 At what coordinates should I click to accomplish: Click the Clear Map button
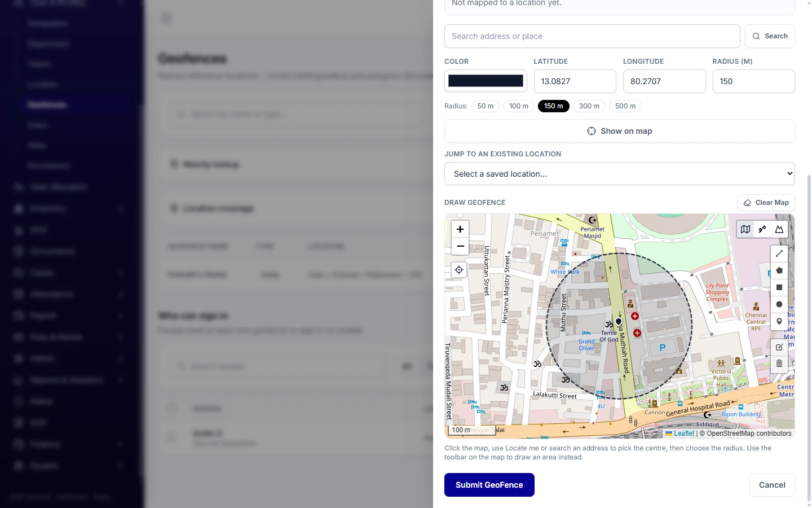tap(766, 203)
